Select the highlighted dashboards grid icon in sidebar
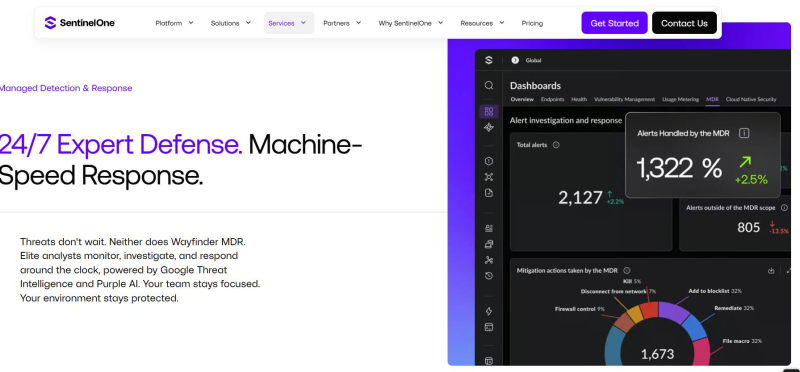800x372 pixels. (x=489, y=111)
